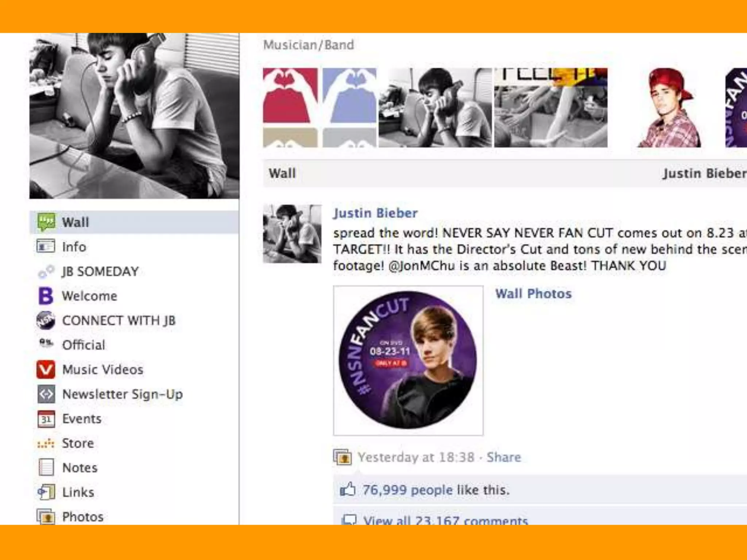Click the Store dotted icon
The width and height of the screenshot is (747, 560).
pyautogui.click(x=46, y=444)
